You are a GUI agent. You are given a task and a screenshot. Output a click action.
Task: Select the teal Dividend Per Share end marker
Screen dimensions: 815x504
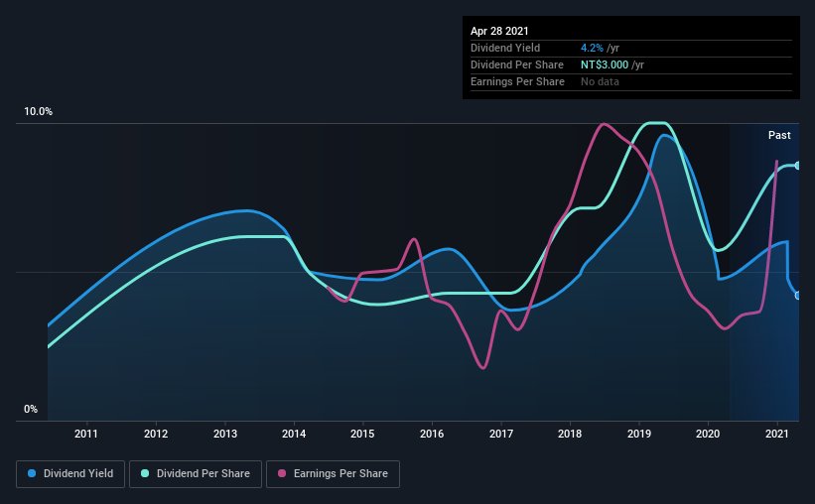[798, 166]
